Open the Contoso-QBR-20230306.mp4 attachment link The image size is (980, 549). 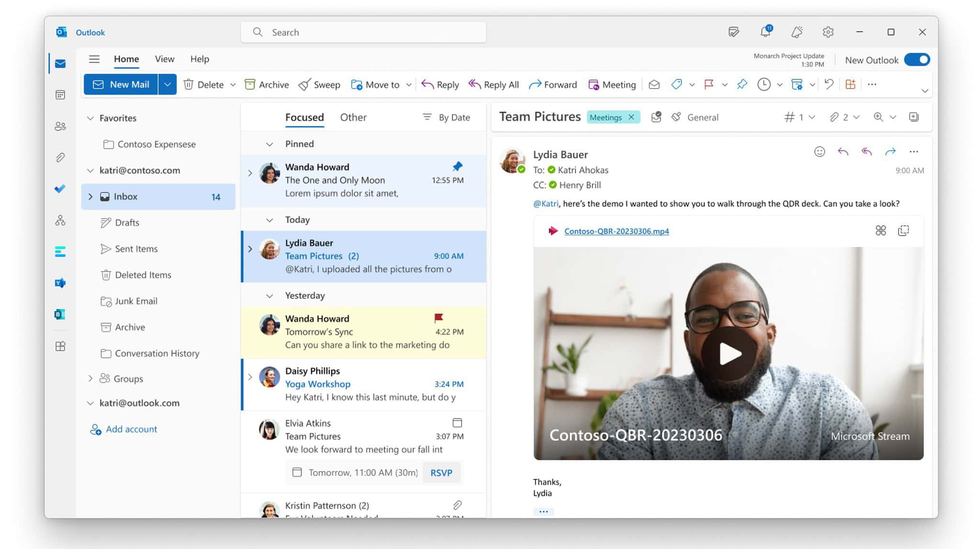(617, 231)
